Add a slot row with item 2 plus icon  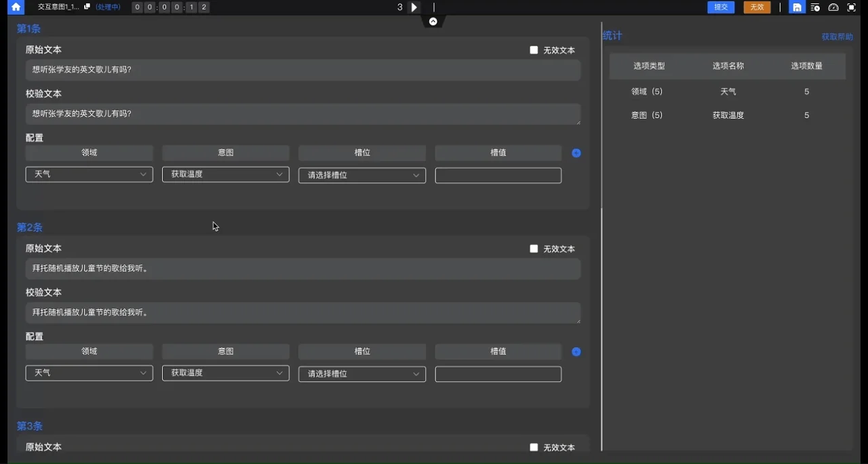click(x=576, y=352)
